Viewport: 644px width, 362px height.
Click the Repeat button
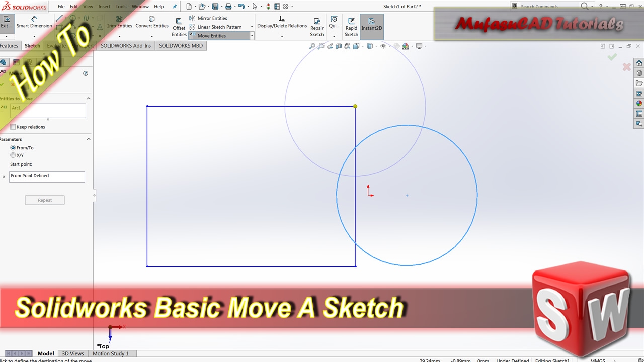coord(45,200)
